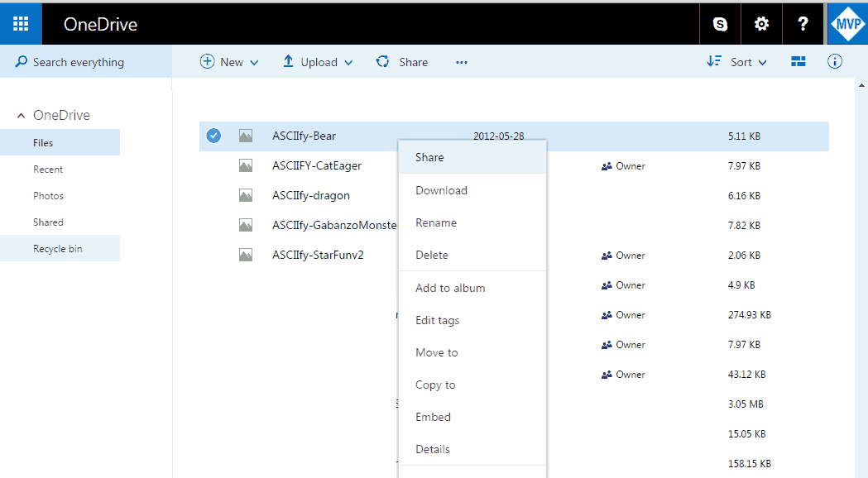
Task: Select the ASCIIFY-CatEager file thumbnail
Action: 245,165
